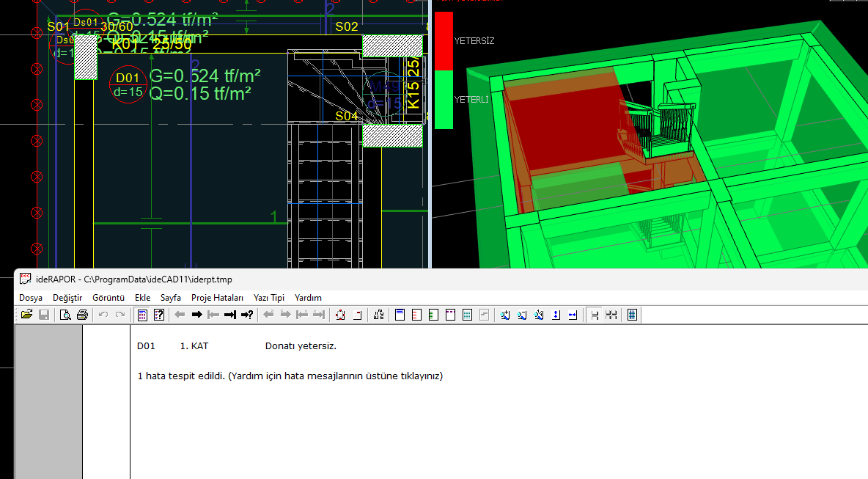The width and height of the screenshot is (868, 479).
Task: Click the arrow with question mark icon
Action: 247,315
